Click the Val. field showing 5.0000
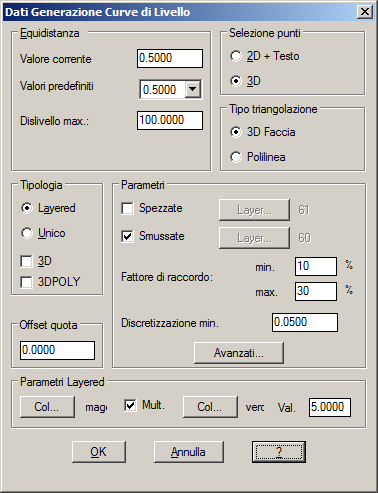378x493 pixels. [x=330, y=407]
